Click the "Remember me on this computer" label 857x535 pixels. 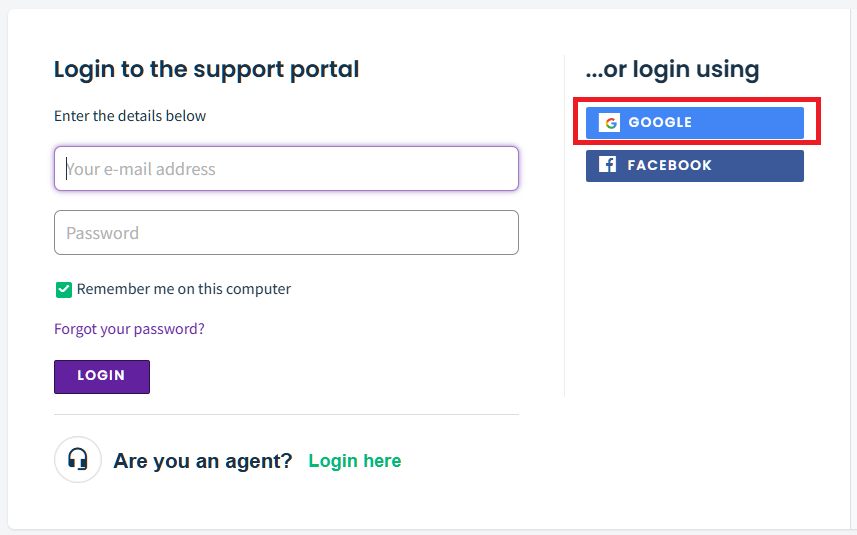(184, 289)
